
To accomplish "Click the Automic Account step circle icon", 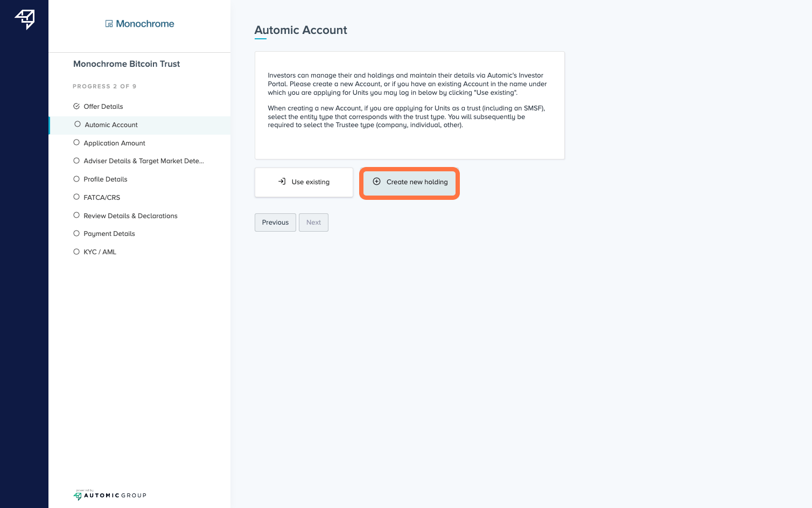I will tap(78, 124).
